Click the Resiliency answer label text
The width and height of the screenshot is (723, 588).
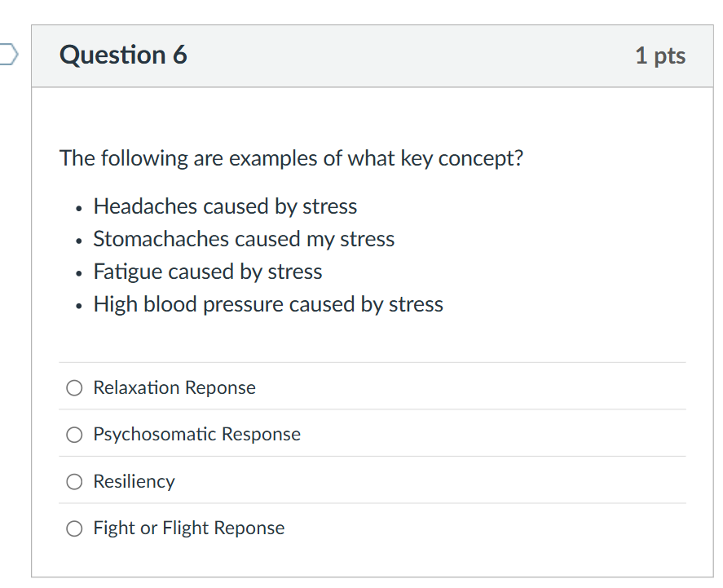tap(134, 481)
